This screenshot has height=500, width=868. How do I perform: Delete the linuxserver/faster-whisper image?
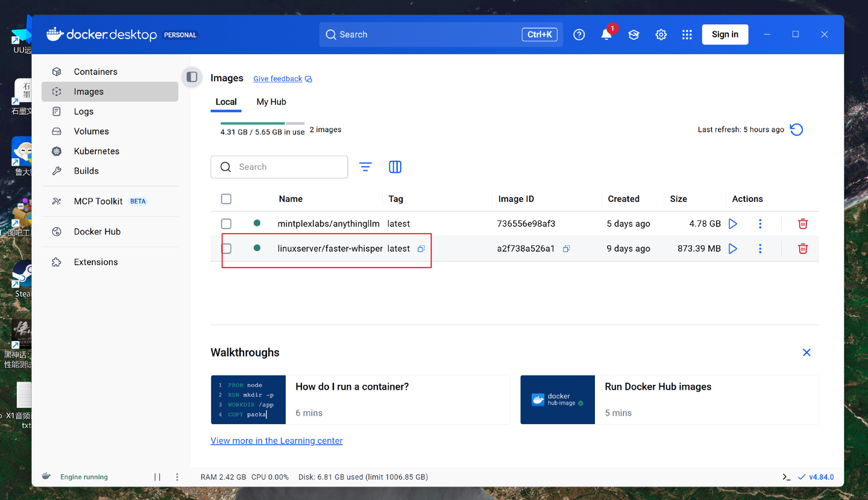pyautogui.click(x=803, y=249)
